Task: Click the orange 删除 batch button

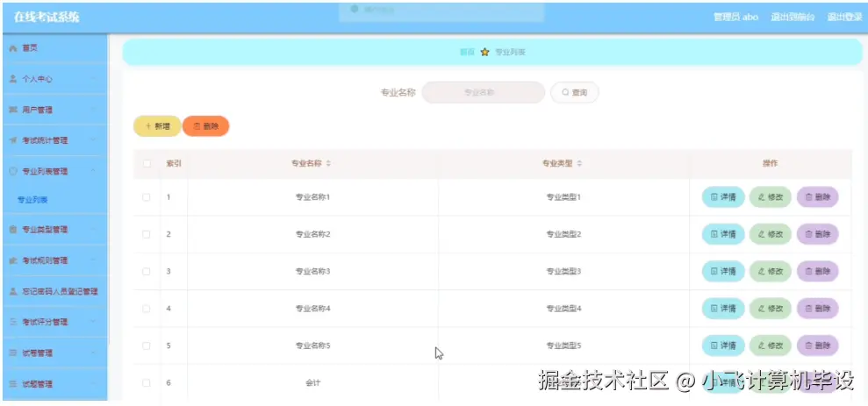Action: (x=206, y=126)
